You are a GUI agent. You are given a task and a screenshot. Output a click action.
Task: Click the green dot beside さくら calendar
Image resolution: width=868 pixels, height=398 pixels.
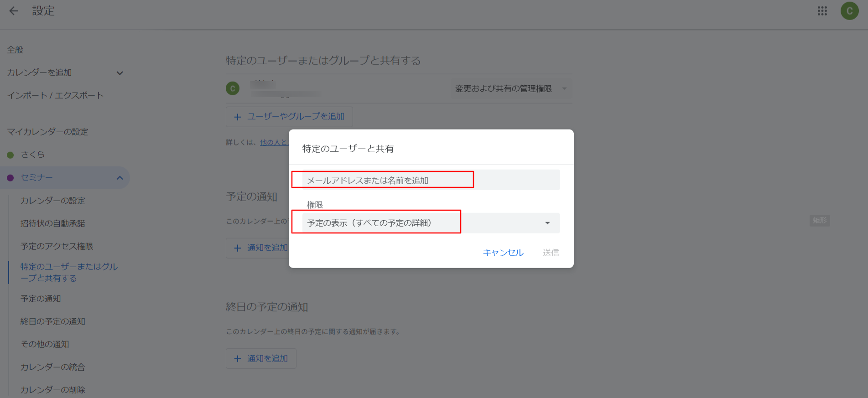10,155
